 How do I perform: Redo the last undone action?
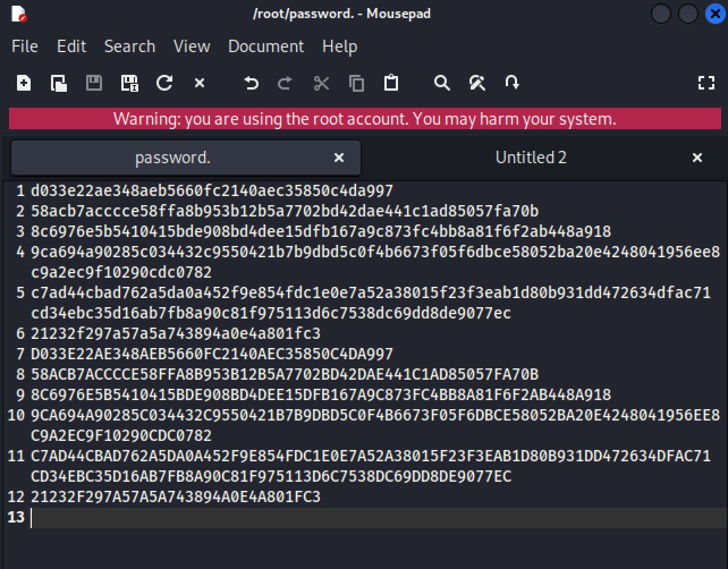tap(285, 83)
